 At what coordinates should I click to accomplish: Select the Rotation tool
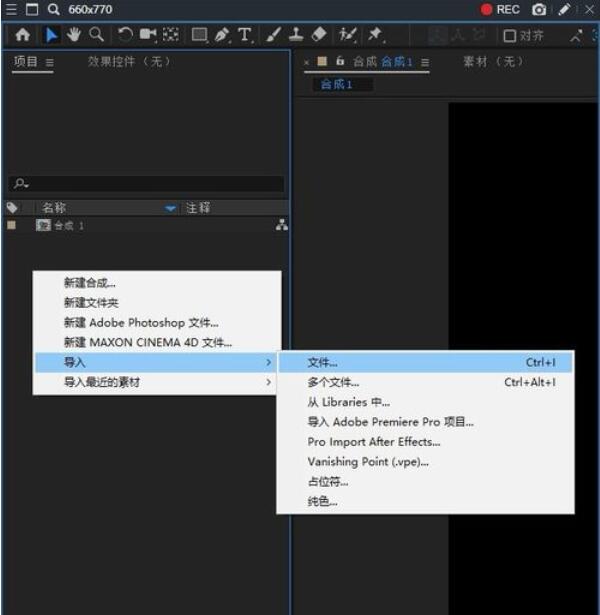[125, 35]
